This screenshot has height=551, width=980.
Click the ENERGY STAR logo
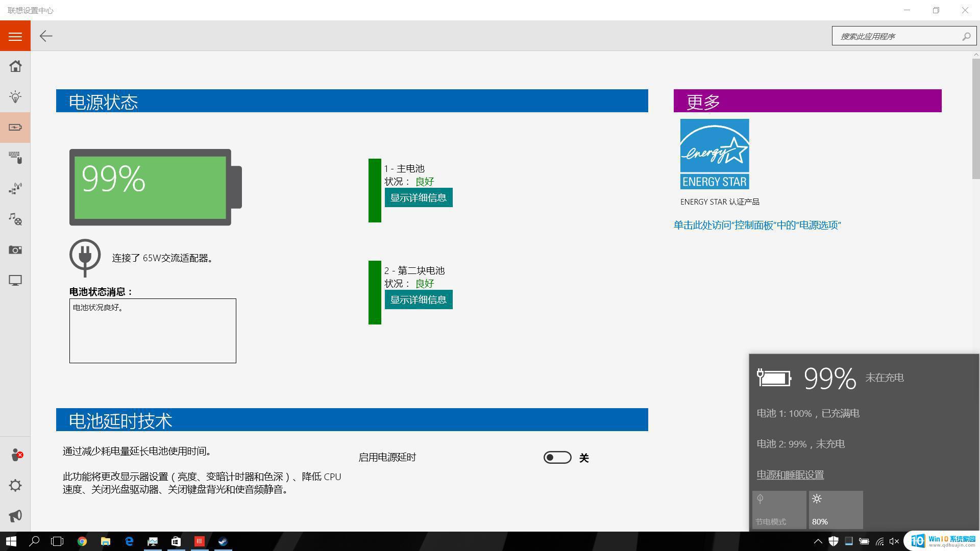click(715, 154)
